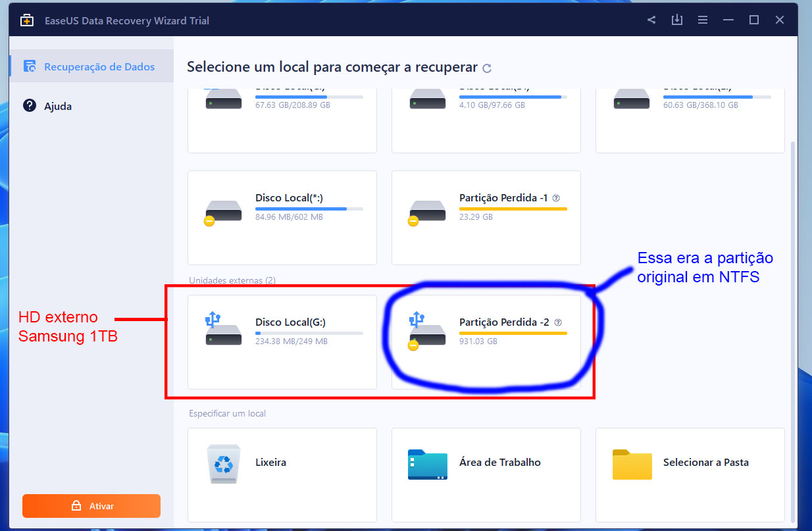Click the yellow bar of Partição Perdida -1

point(513,209)
